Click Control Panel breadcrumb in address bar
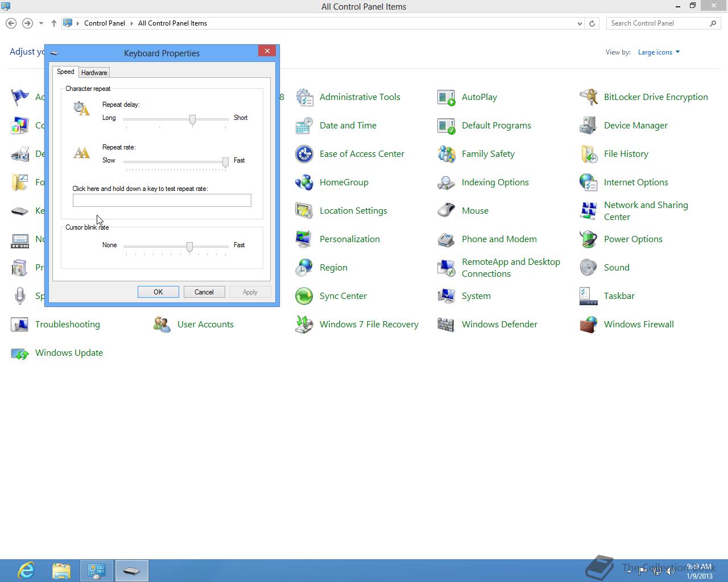 pos(105,23)
